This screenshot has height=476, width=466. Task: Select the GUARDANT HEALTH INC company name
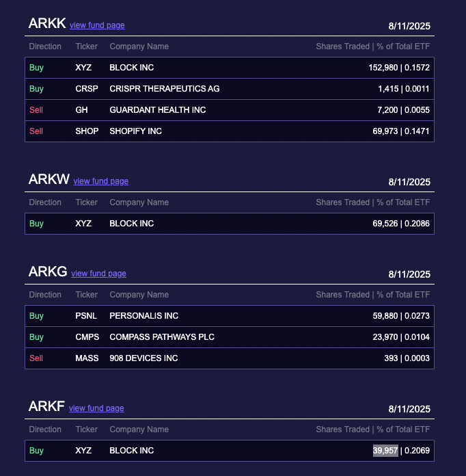tap(157, 110)
